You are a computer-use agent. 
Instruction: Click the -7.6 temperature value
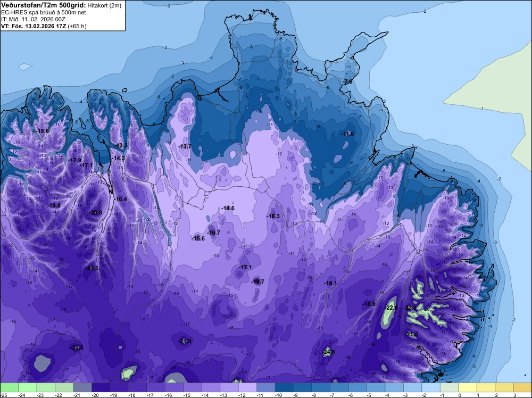click(x=347, y=82)
